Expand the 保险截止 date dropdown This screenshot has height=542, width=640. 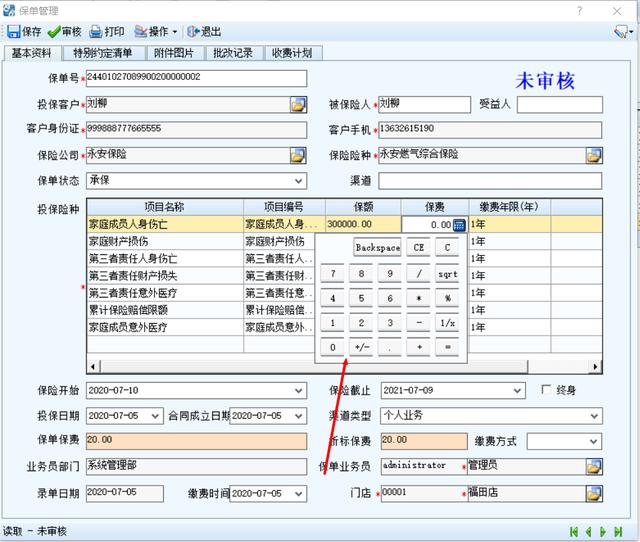click(x=517, y=391)
